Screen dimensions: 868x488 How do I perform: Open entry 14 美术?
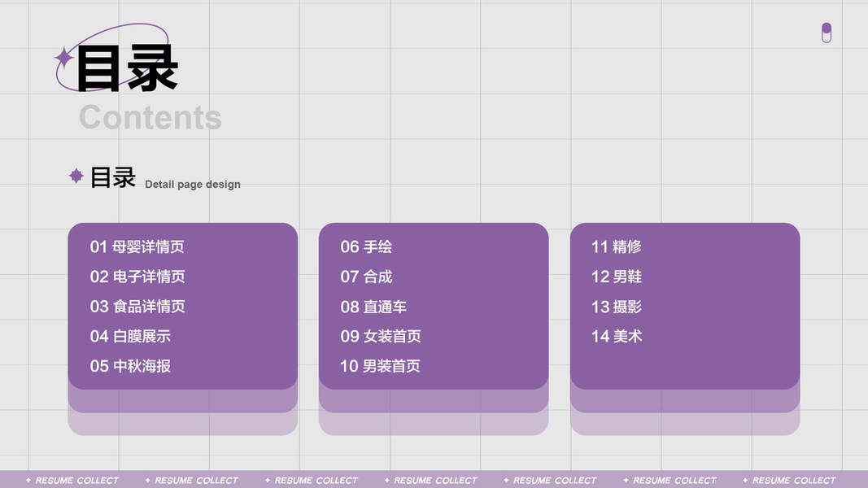click(617, 337)
